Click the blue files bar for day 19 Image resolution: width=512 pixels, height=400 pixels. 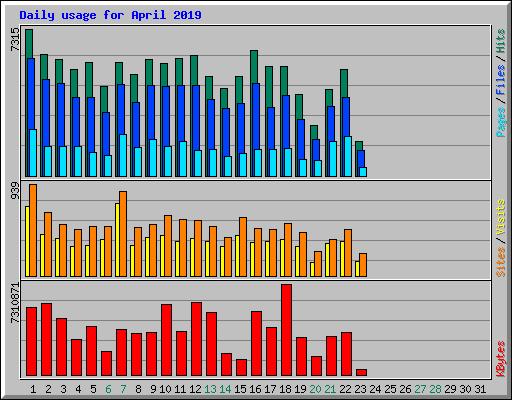(301, 139)
